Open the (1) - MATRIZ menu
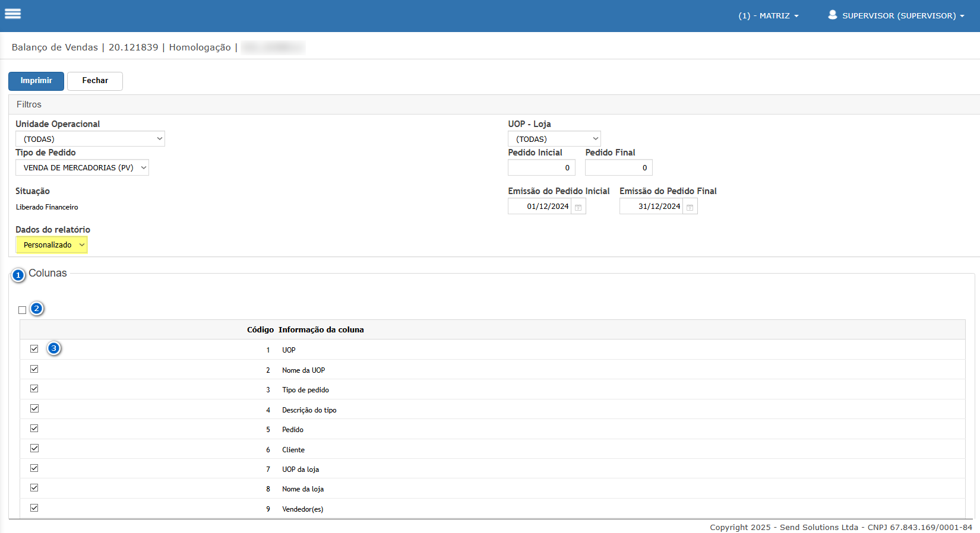 [769, 16]
